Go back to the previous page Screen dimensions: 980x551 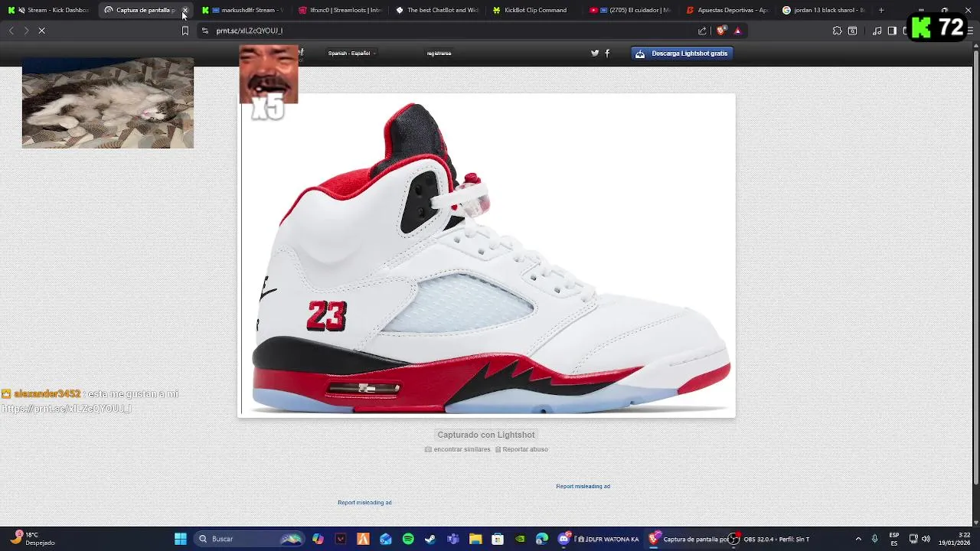(x=11, y=31)
